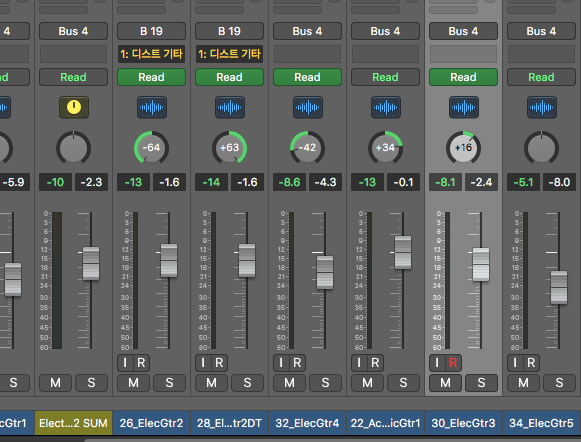Click the -1.6 peak level on 26_ElecGtr2
This screenshot has width=581, height=442.
pyautogui.click(x=169, y=182)
